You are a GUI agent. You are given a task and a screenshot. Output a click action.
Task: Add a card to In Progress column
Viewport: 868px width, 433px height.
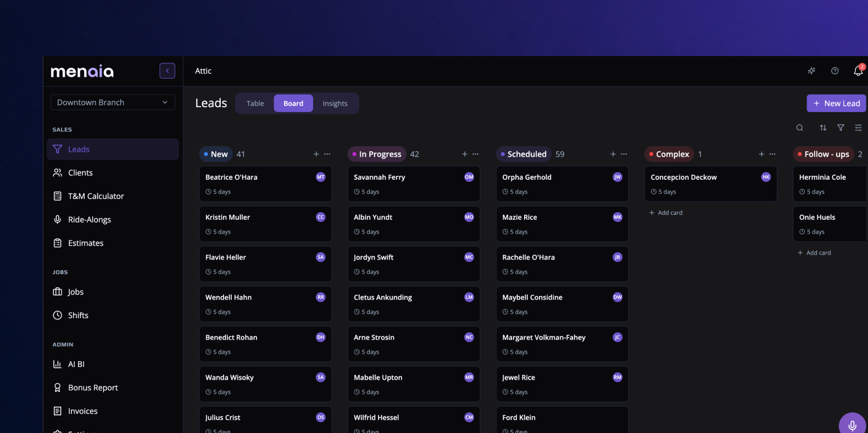click(x=465, y=154)
